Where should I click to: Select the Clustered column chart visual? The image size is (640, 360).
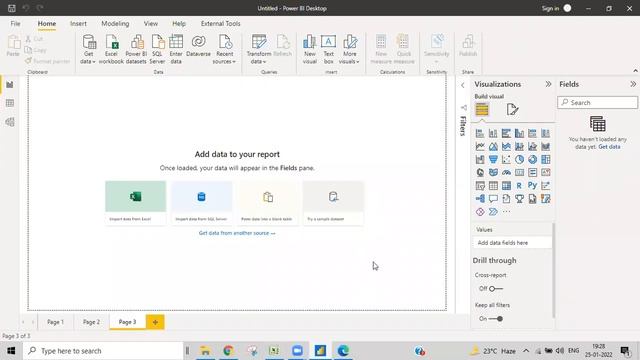(519, 133)
